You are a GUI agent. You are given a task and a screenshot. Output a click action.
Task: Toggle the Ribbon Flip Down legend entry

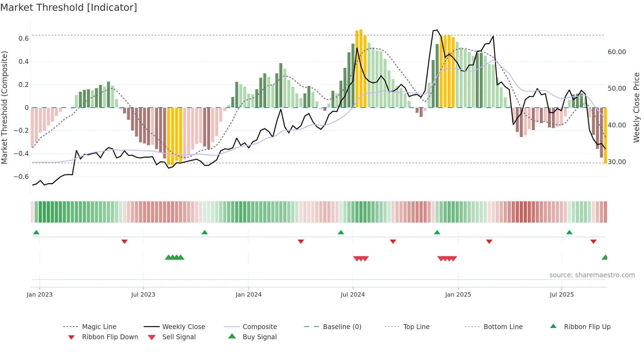point(103,337)
